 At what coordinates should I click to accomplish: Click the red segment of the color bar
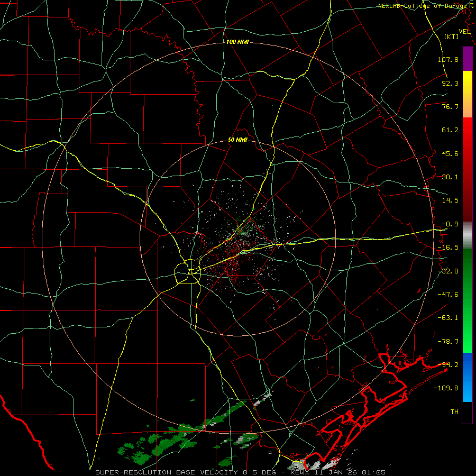pyautogui.click(x=467, y=169)
